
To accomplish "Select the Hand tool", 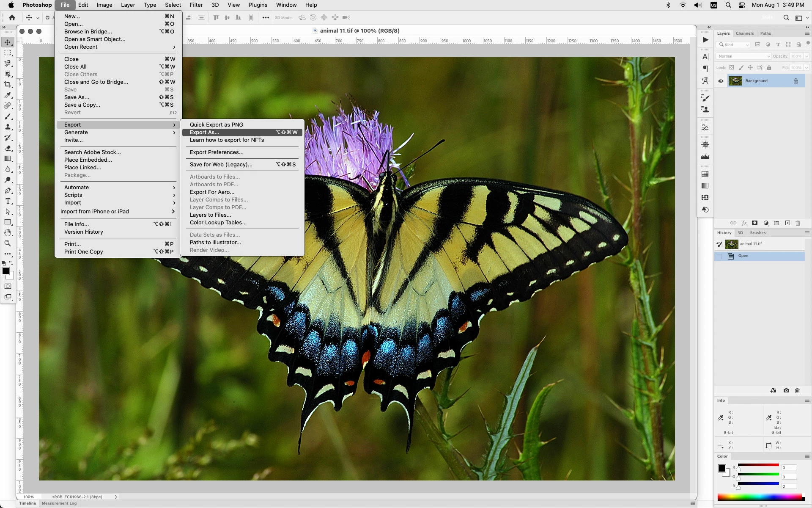I will pos(8,233).
